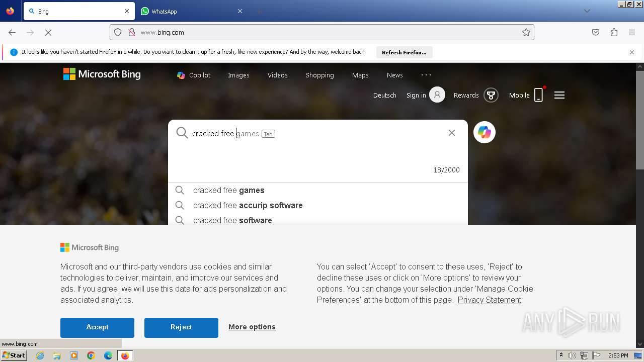Open the Shopping section
644x362 pixels.
(x=320, y=75)
